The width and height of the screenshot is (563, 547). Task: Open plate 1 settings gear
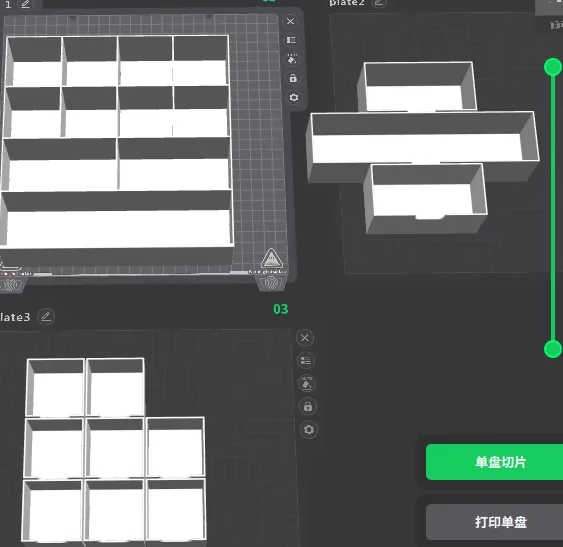pyautogui.click(x=294, y=97)
